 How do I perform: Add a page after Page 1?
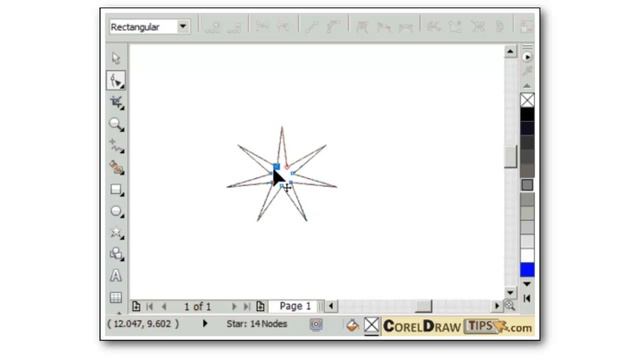coord(260,306)
